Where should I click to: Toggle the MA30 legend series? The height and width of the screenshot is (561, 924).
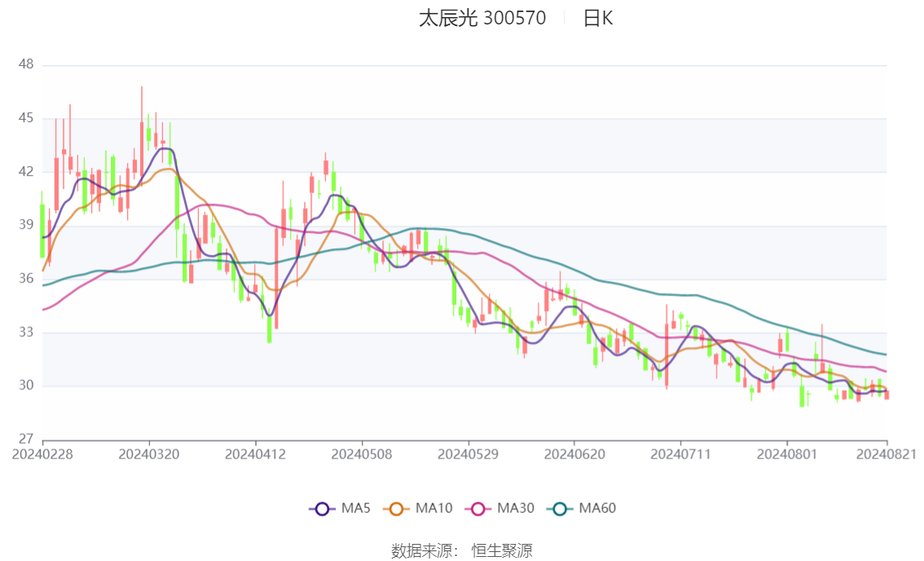point(499,509)
